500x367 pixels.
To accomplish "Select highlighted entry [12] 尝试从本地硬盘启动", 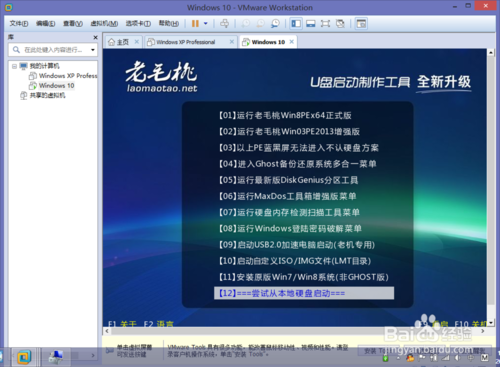I will [x=304, y=293].
